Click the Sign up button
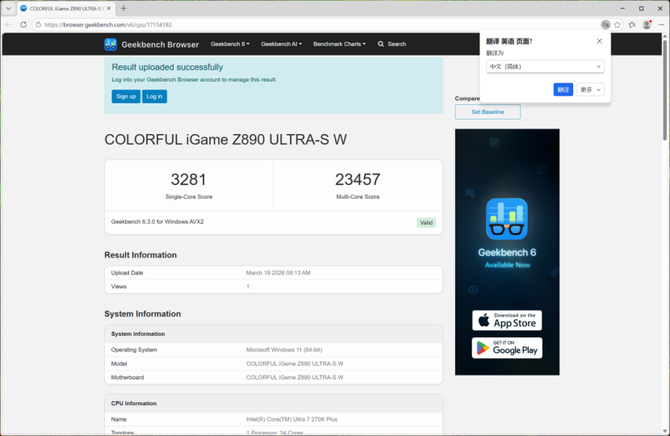Screen dimensions: 670x436 pos(126,96)
